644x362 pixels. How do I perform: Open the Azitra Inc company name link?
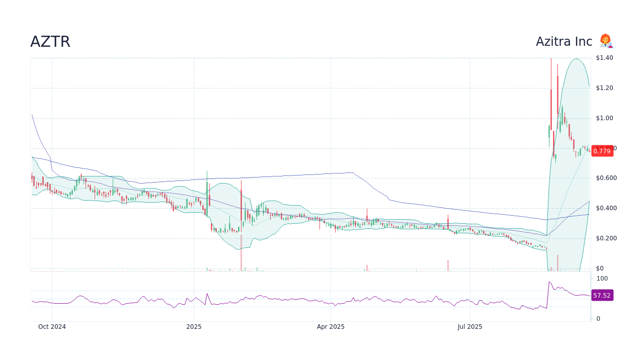click(565, 41)
